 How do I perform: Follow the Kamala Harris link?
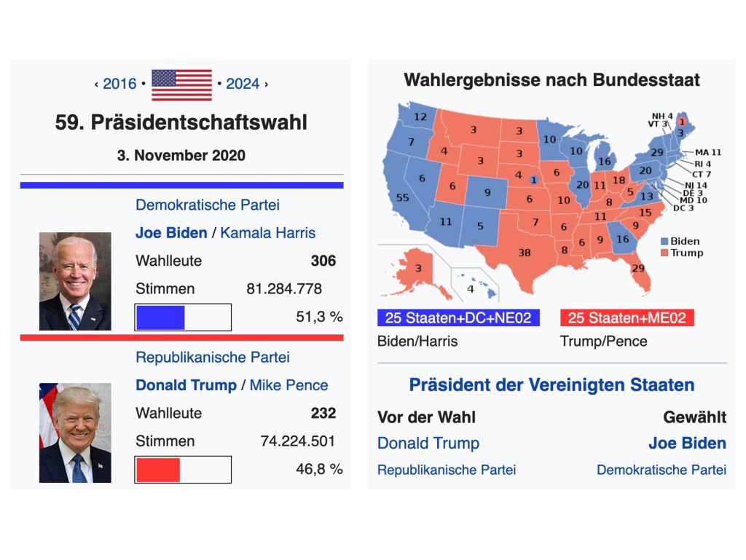[x=268, y=233]
